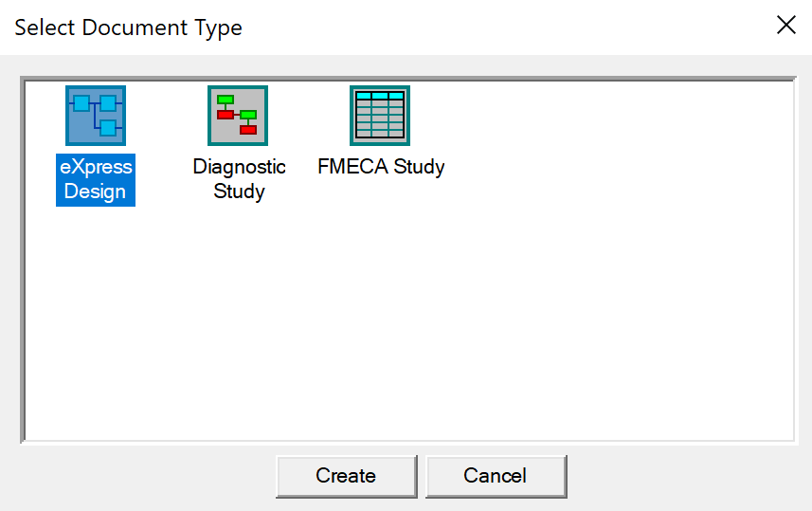Select the eXpress Design block diagram icon
The image size is (812, 511).
click(96, 116)
